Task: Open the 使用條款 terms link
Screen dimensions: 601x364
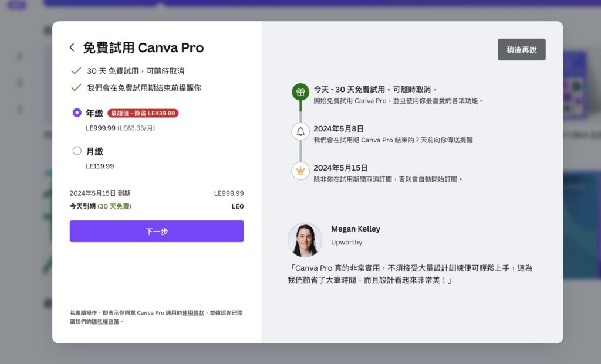Action: tap(193, 313)
